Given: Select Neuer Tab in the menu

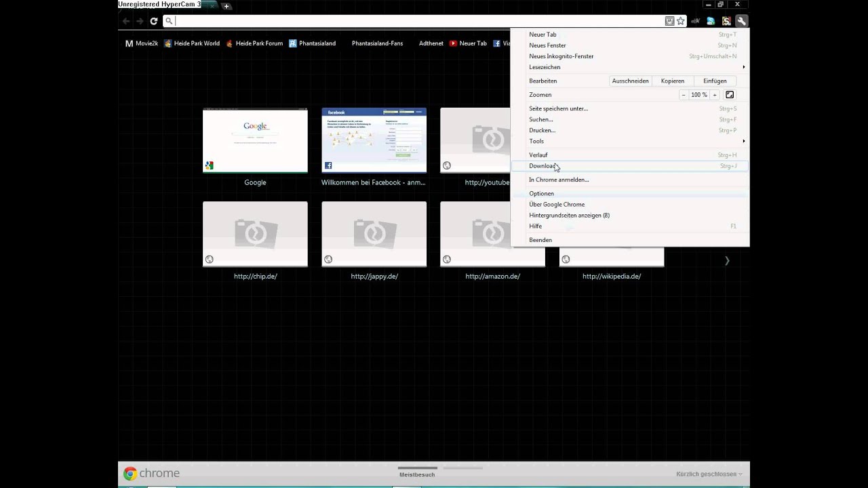Looking at the screenshot, I should coord(629,35).
